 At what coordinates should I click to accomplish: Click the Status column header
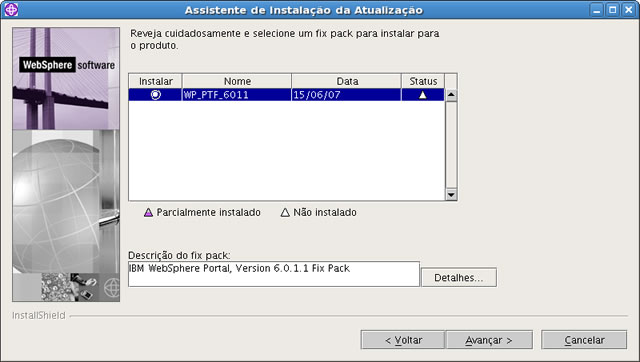tap(423, 81)
